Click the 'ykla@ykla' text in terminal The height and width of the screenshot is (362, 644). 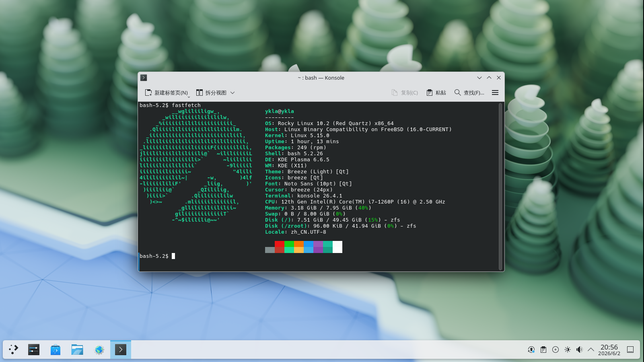coord(280,111)
